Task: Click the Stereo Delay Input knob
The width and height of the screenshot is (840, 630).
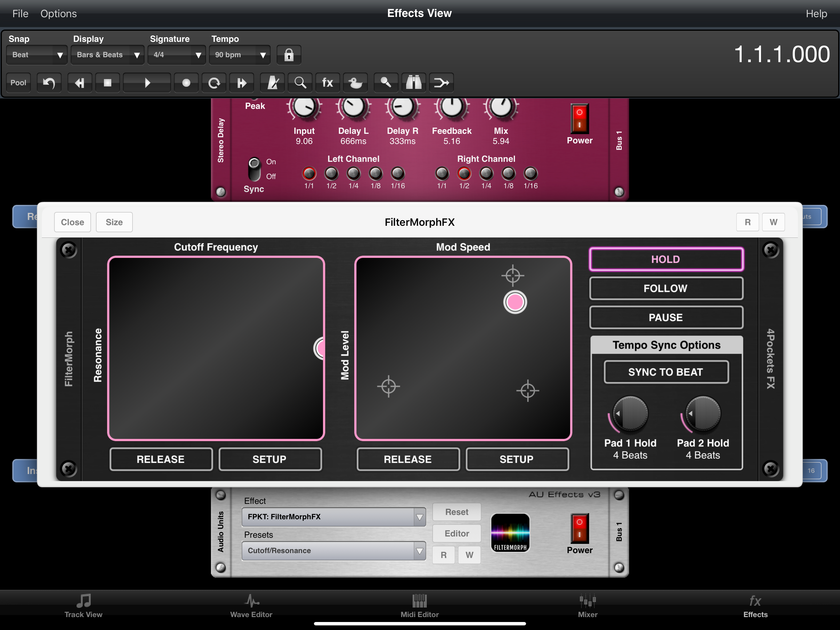Action: pos(304,108)
